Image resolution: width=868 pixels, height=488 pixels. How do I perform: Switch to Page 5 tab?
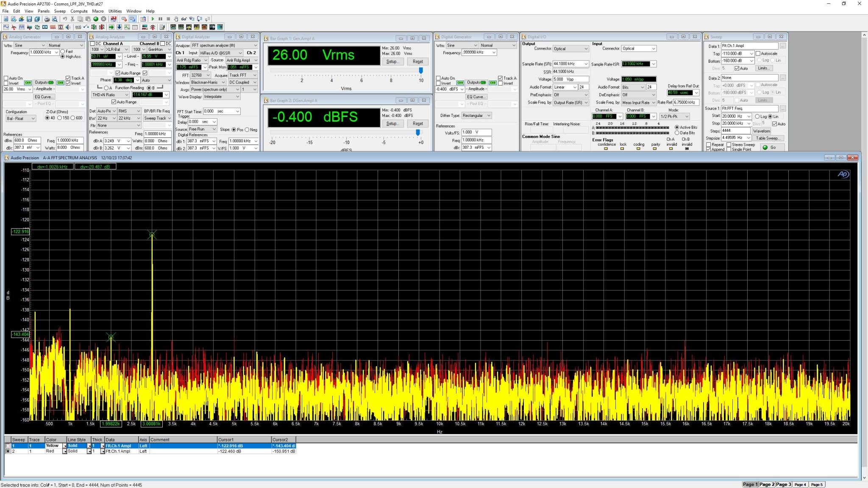[817, 485]
